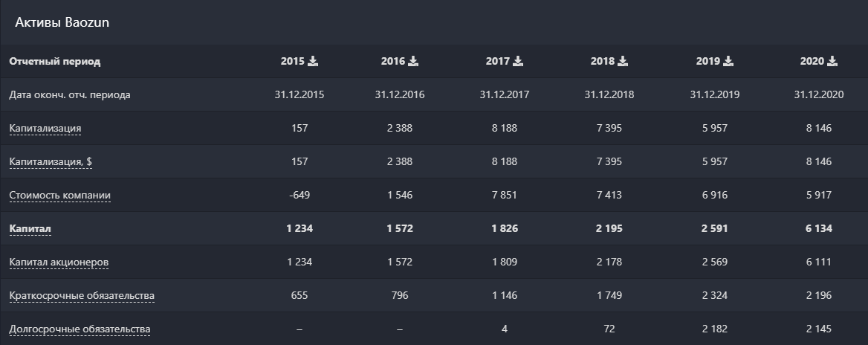Download the 2017 report icon
This screenshot has width=868, height=345.
[517, 61]
